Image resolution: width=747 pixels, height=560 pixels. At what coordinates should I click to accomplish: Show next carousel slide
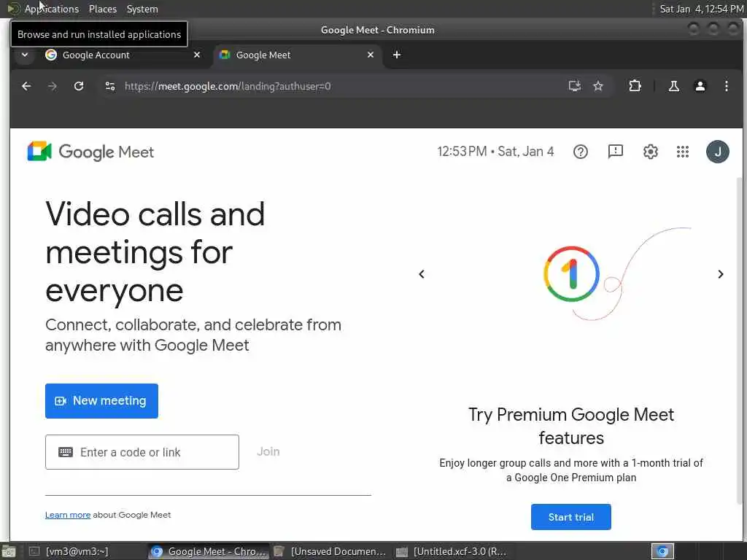click(720, 274)
